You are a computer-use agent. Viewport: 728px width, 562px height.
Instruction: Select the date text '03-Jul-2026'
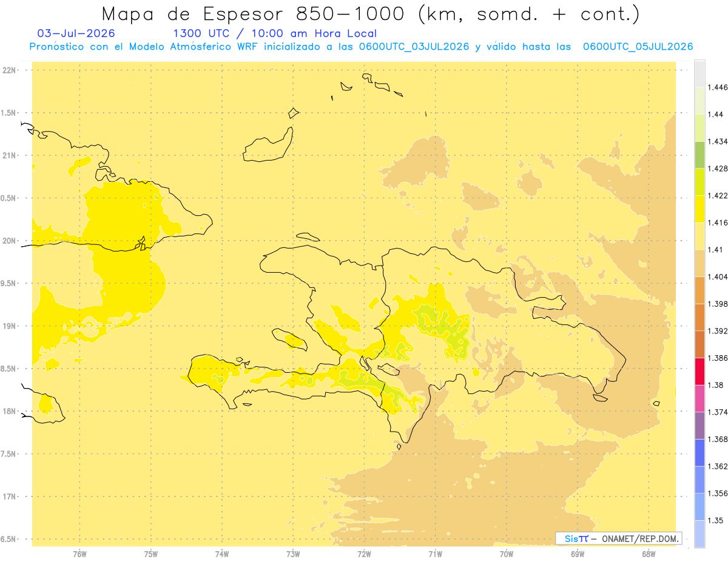pyautogui.click(x=76, y=34)
